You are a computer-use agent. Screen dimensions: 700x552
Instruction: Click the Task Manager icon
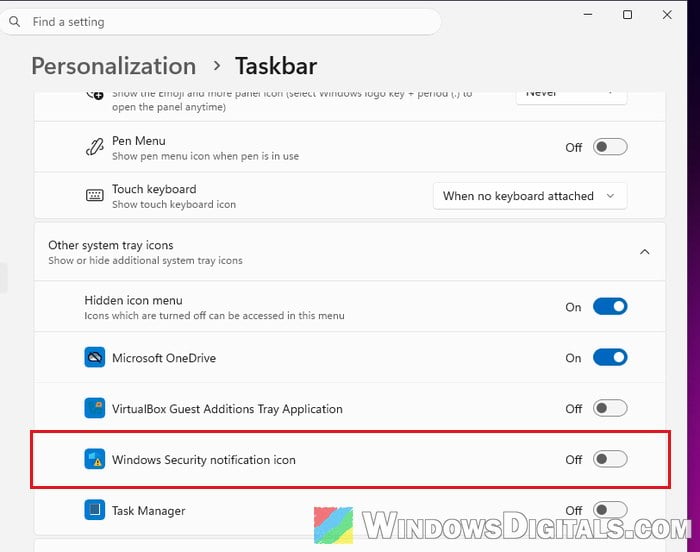pos(95,510)
